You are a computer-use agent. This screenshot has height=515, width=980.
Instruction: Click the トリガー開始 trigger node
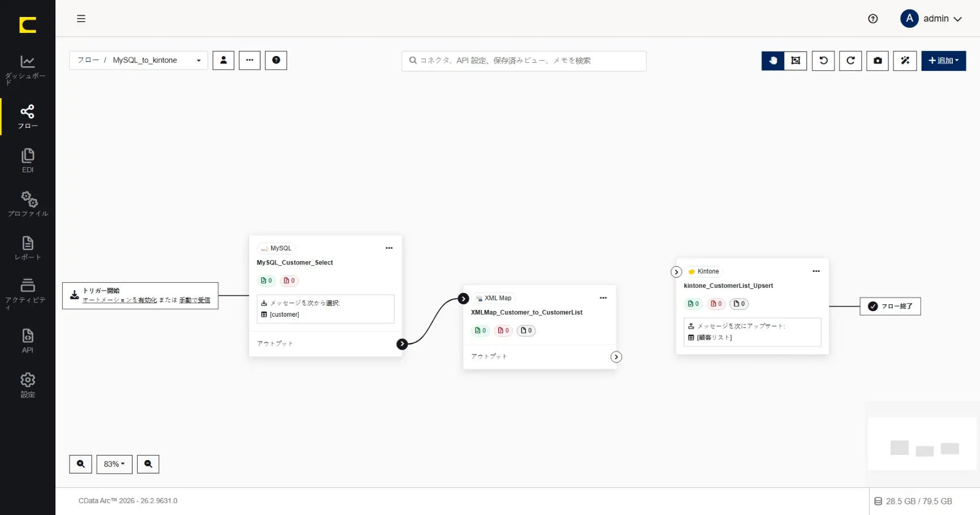point(140,296)
